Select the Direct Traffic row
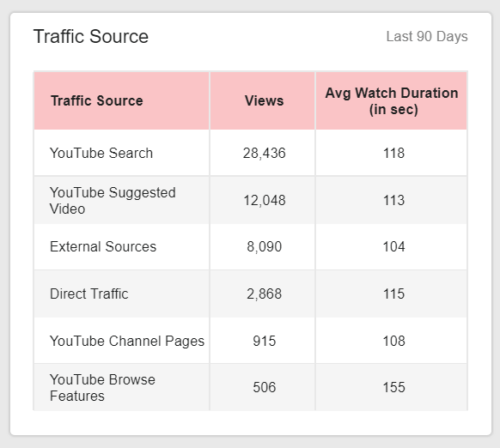 250,294
